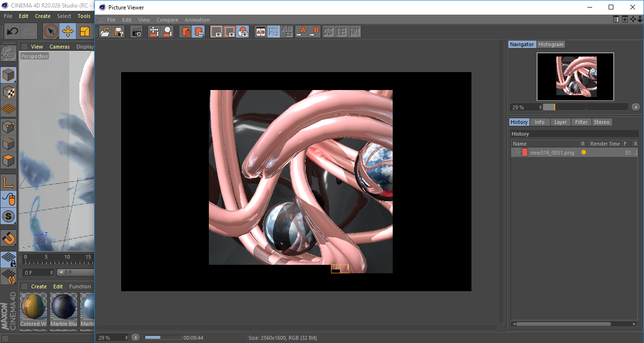Click the grid with down arrow toolbar icon
Image resolution: width=644 pixels, height=343 pixels.
(154, 32)
